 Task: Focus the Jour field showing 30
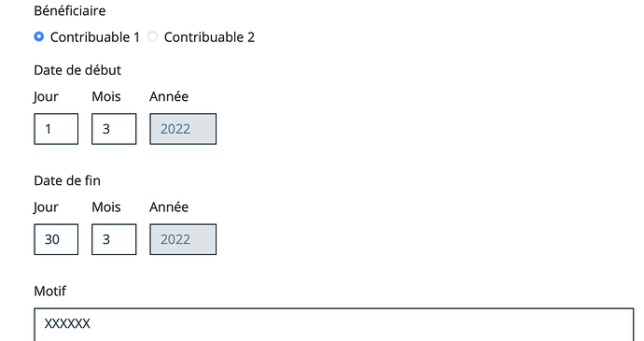[56, 239]
